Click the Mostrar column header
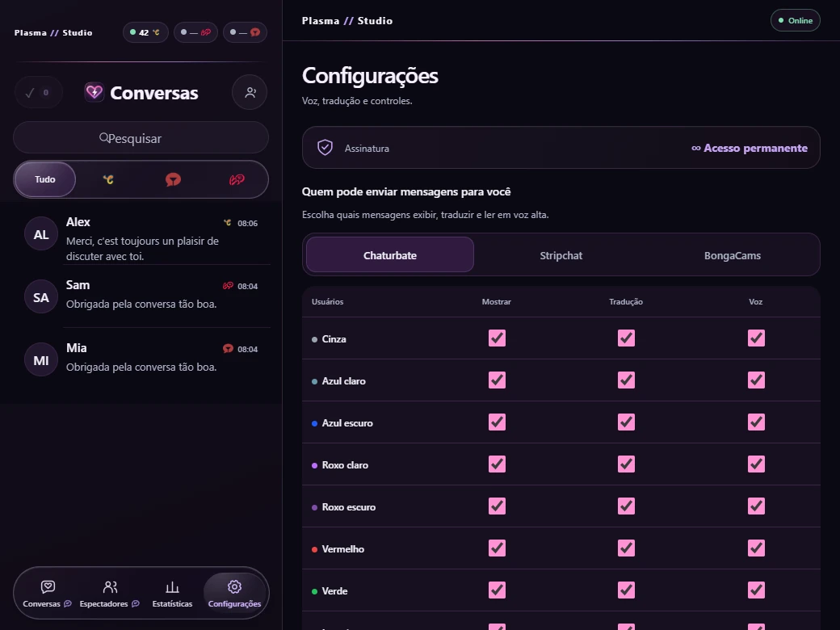The width and height of the screenshot is (840, 630). point(497,301)
